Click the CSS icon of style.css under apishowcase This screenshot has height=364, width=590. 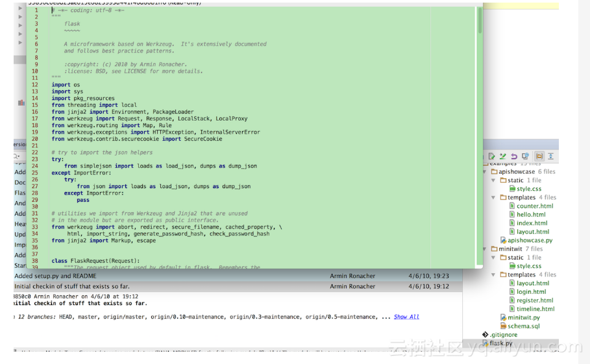(x=512, y=189)
